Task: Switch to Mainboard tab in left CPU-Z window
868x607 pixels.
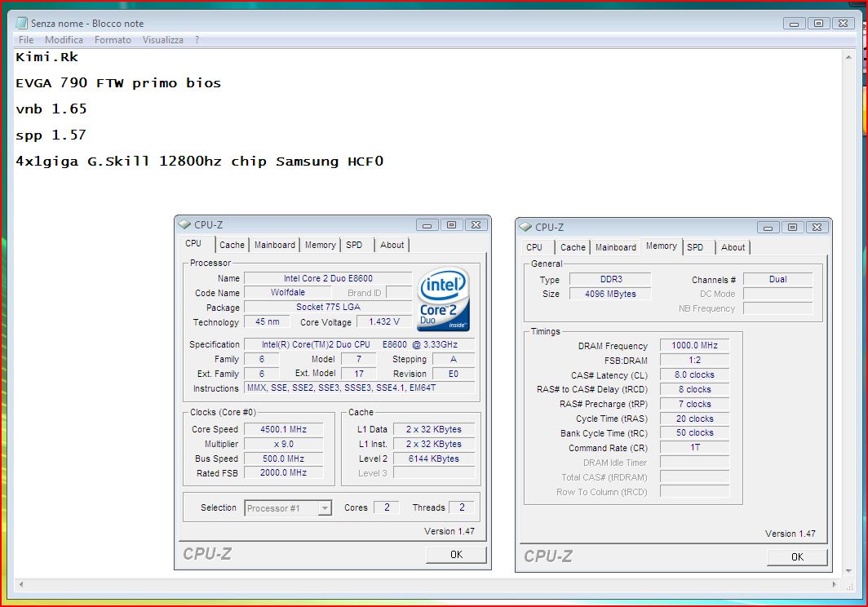Action: pyautogui.click(x=275, y=245)
